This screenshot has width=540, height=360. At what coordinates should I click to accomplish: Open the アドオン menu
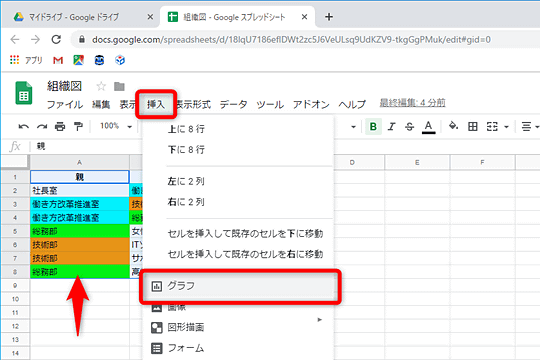point(311,105)
